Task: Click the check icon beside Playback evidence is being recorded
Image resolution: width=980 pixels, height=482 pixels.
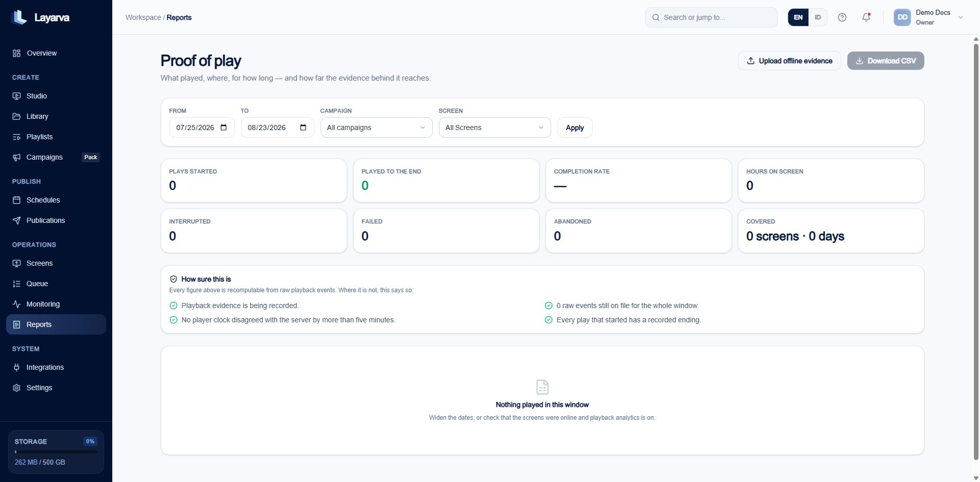Action: coord(174,306)
